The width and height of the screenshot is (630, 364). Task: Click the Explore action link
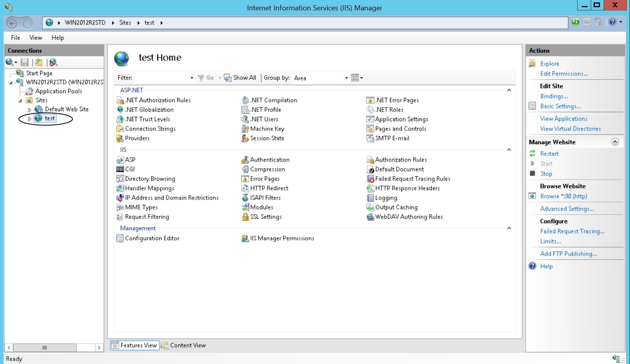point(550,64)
